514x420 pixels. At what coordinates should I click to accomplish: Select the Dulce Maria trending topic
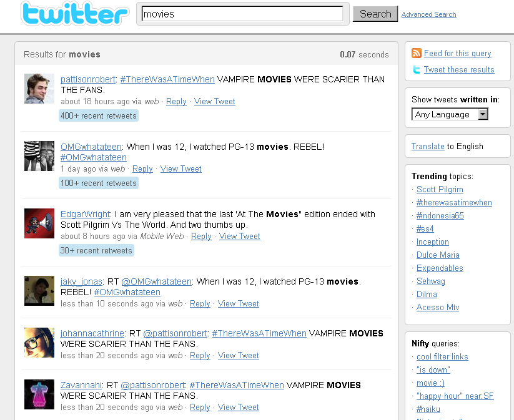click(438, 255)
